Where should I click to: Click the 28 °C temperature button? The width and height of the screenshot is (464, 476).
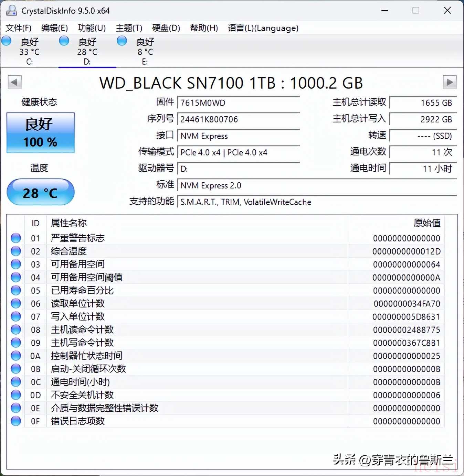tap(41, 193)
